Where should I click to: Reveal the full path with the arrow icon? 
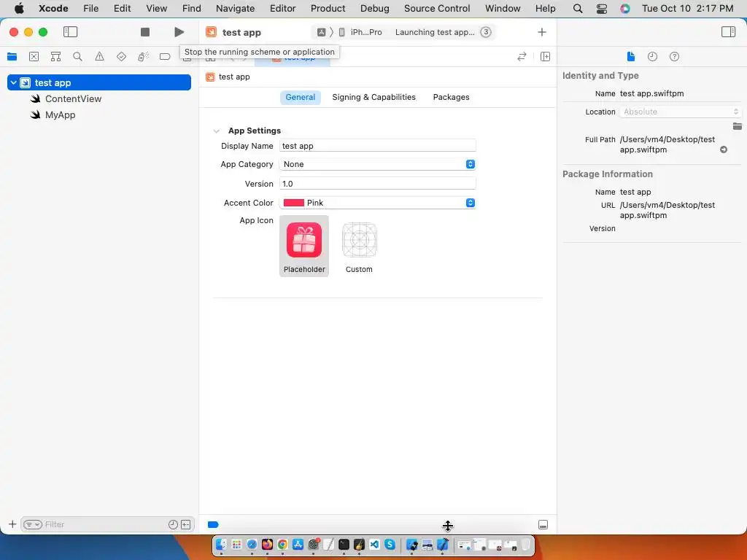(724, 149)
